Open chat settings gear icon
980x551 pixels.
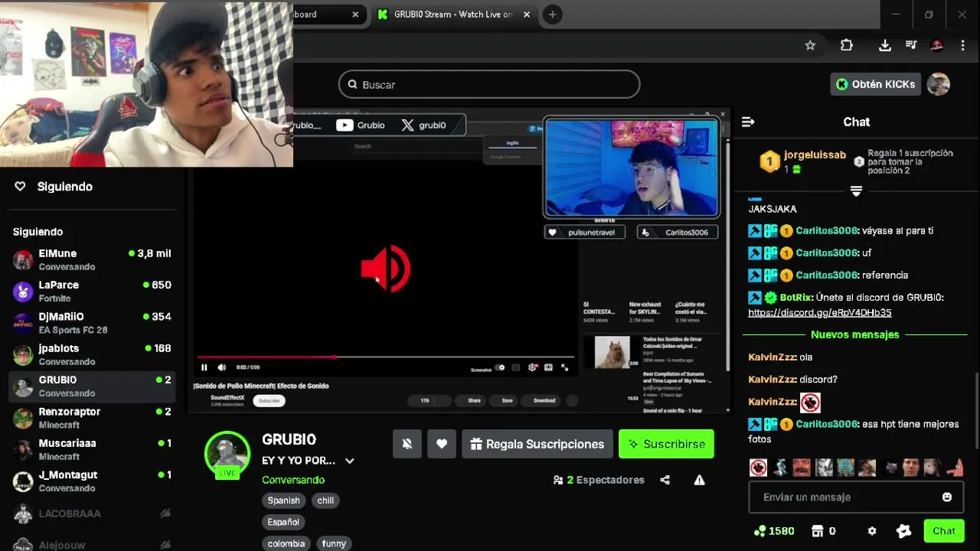[871, 531]
